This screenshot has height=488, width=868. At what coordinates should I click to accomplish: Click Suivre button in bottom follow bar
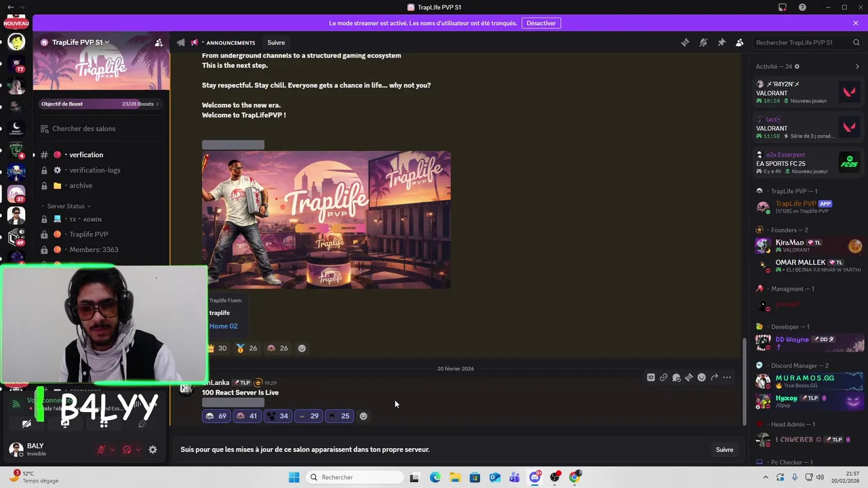(x=724, y=449)
